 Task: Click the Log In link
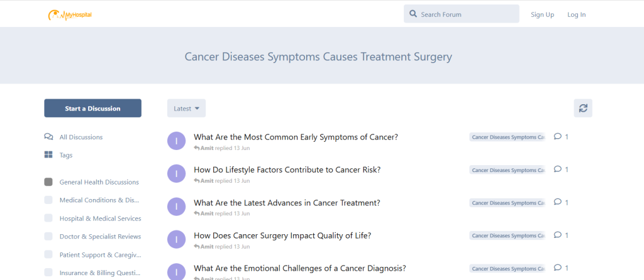coord(576,14)
